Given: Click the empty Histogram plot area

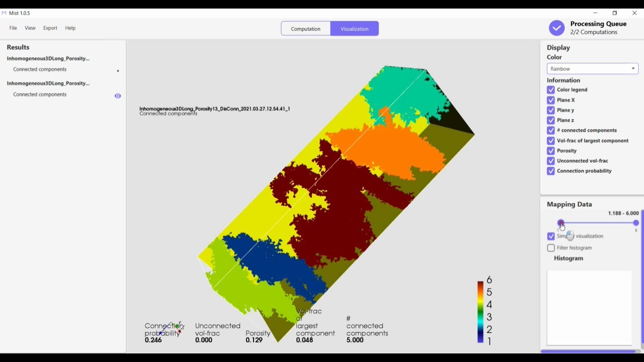Looking at the screenshot, I should pyautogui.click(x=589, y=308).
